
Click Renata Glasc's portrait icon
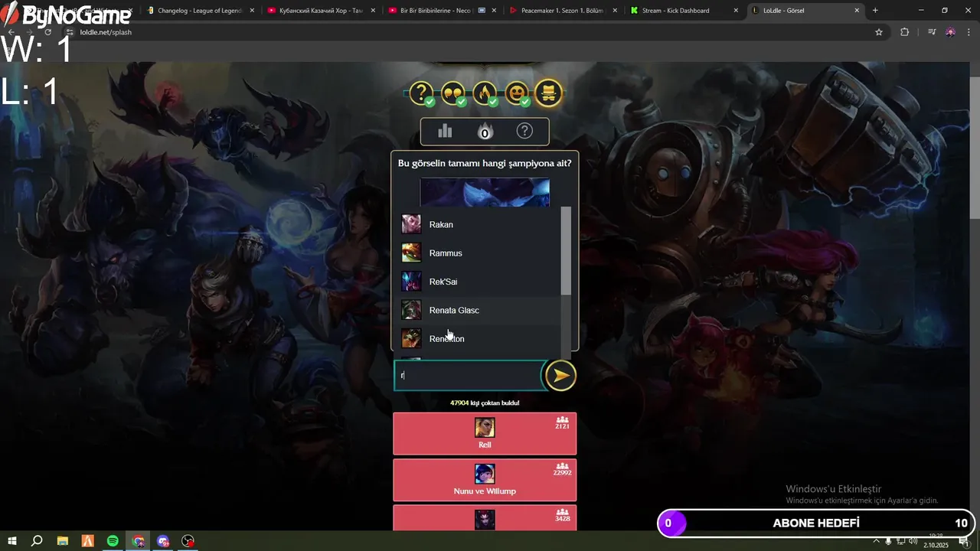[x=411, y=310]
